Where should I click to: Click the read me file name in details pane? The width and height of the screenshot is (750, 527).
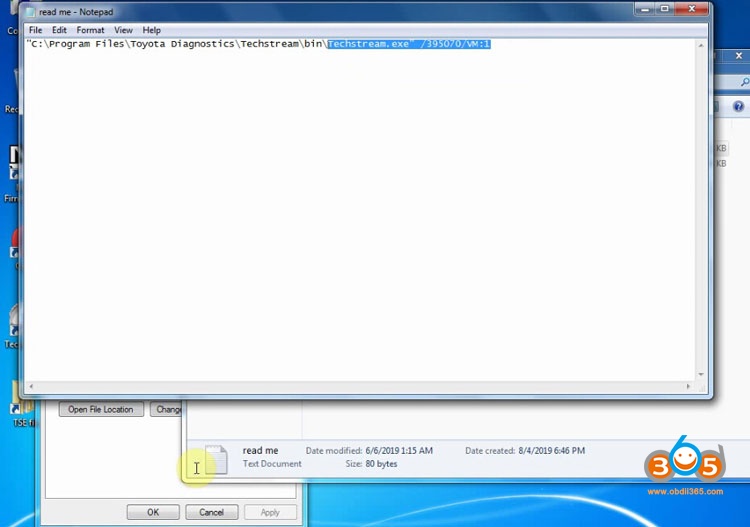pos(260,450)
